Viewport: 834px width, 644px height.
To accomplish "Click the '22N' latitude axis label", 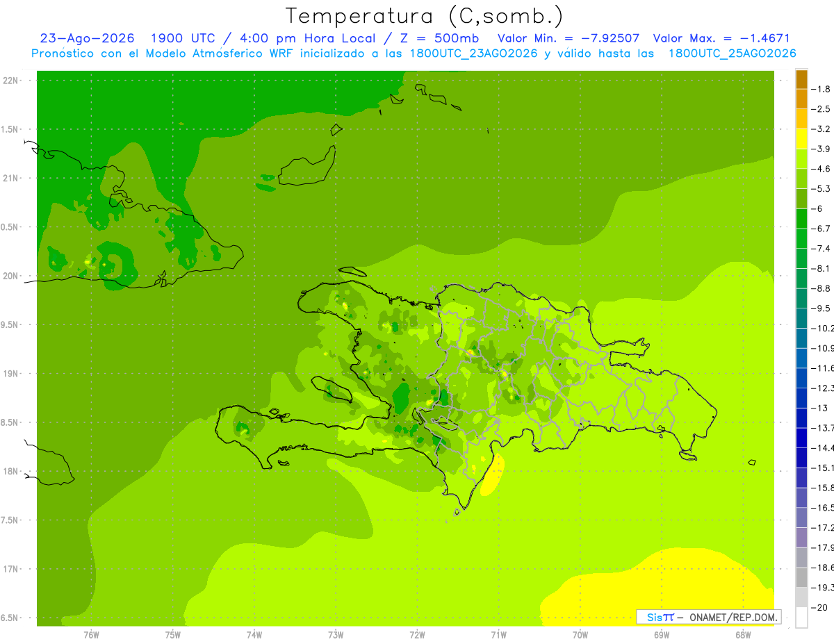I will click(x=10, y=81).
